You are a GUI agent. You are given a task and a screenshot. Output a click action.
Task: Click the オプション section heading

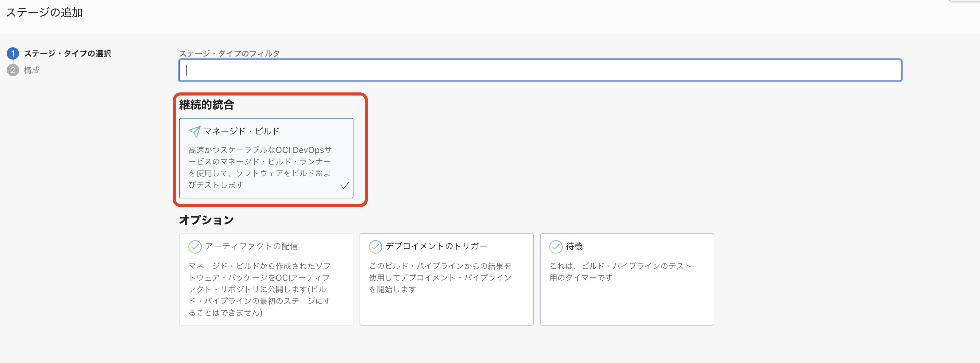(206, 220)
